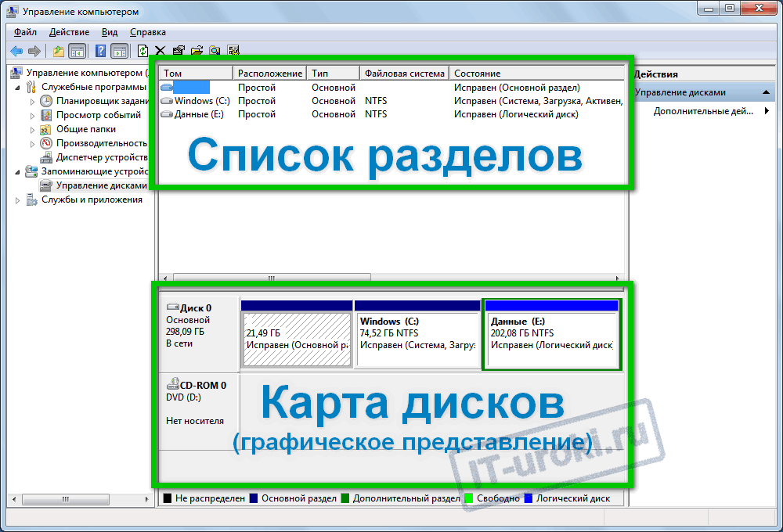The image size is (783, 532).
Task: Open Properties toolbar icon
Action: tap(179, 51)
